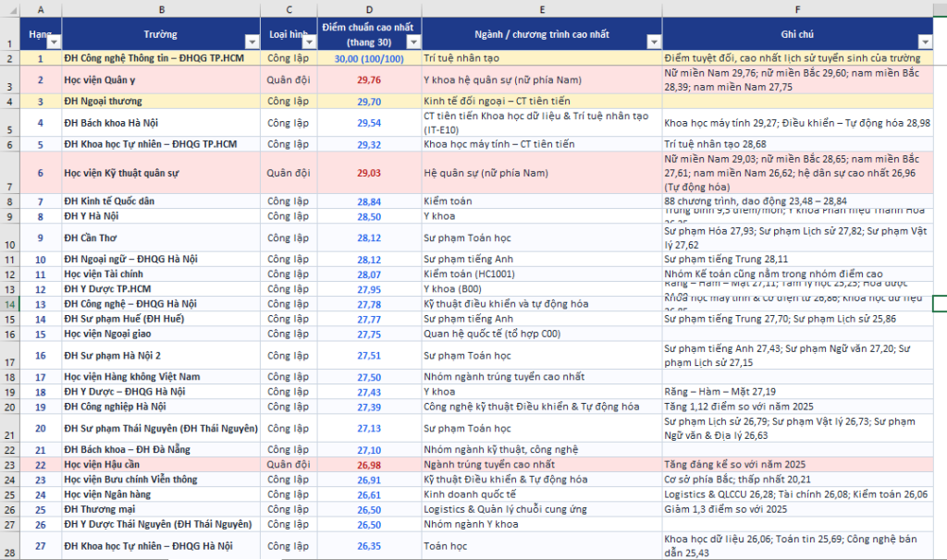Click the ĐH Sư phạm Hà Nội 2 cell
The height and width of the screenshot is (560, 947).
tap(161, 356)
